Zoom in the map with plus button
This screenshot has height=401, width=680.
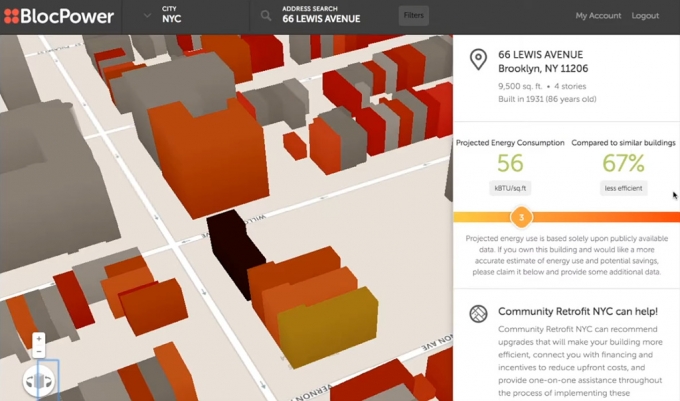[x=39, y=339]
